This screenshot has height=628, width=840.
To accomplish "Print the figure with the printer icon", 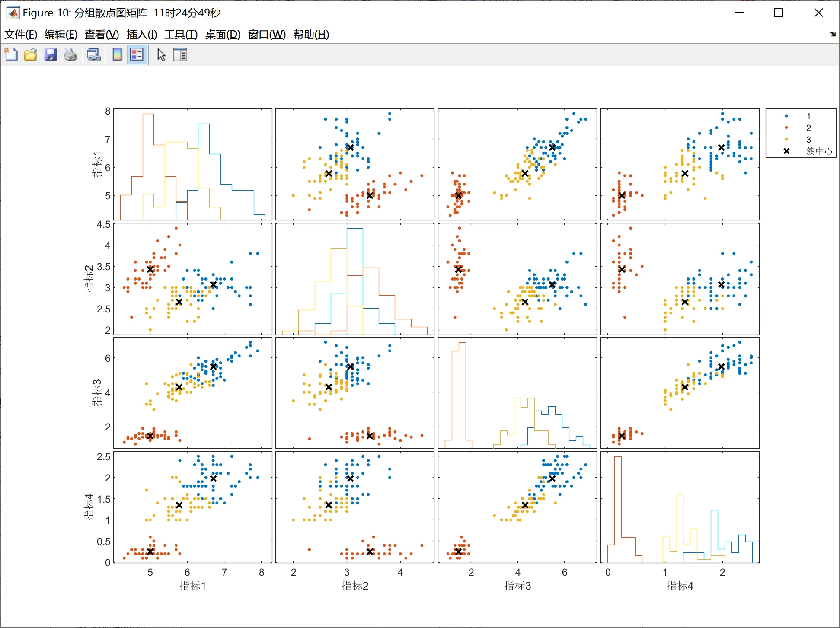I will (70, 55).
